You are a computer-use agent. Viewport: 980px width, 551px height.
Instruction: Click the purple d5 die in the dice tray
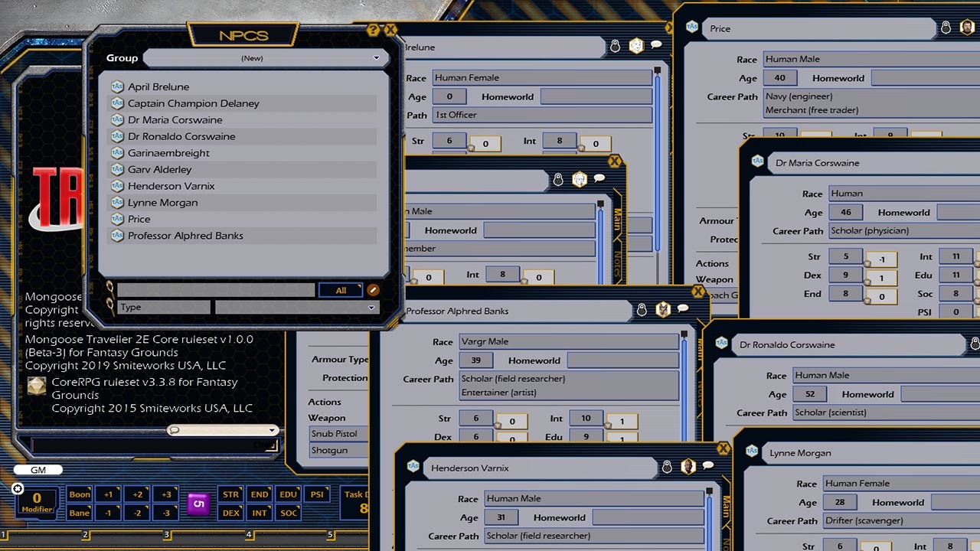pyautogui.click(x=198, y=503)
